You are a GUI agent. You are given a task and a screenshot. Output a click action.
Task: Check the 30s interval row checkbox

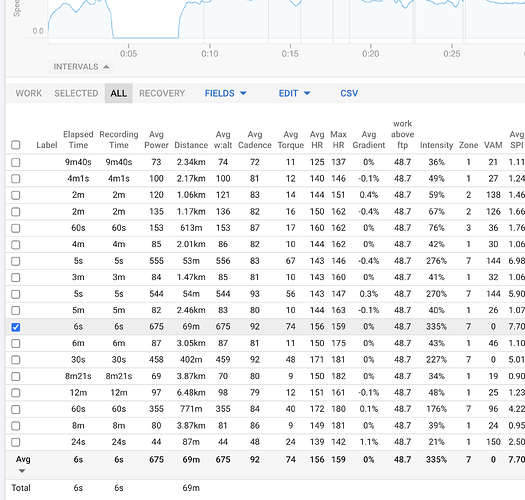pyautogui.click(x=16, y=360)
